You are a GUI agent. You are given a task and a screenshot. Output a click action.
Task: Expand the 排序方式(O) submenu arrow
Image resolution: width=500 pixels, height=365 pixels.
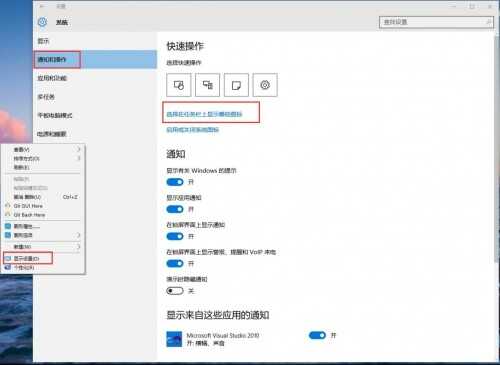pyautogui.click(x=79, y=158)
